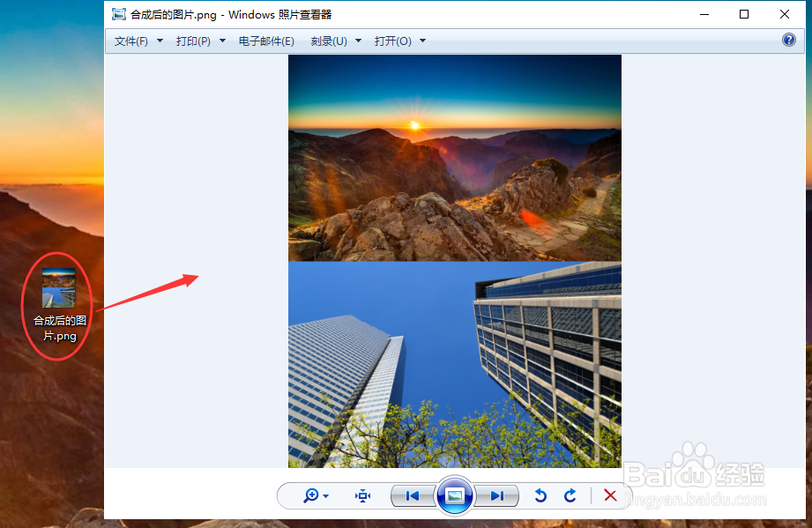Expand the arrow beside 刻录(U)
812x528 pixels.
pyautogui.click(x=358, y=41)
